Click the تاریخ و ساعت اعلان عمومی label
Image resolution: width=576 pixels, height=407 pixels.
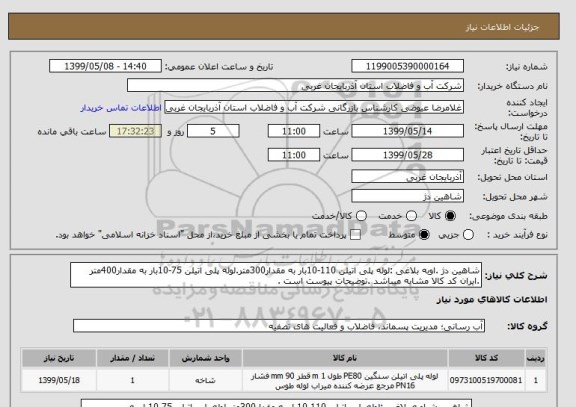coord(219,67)
